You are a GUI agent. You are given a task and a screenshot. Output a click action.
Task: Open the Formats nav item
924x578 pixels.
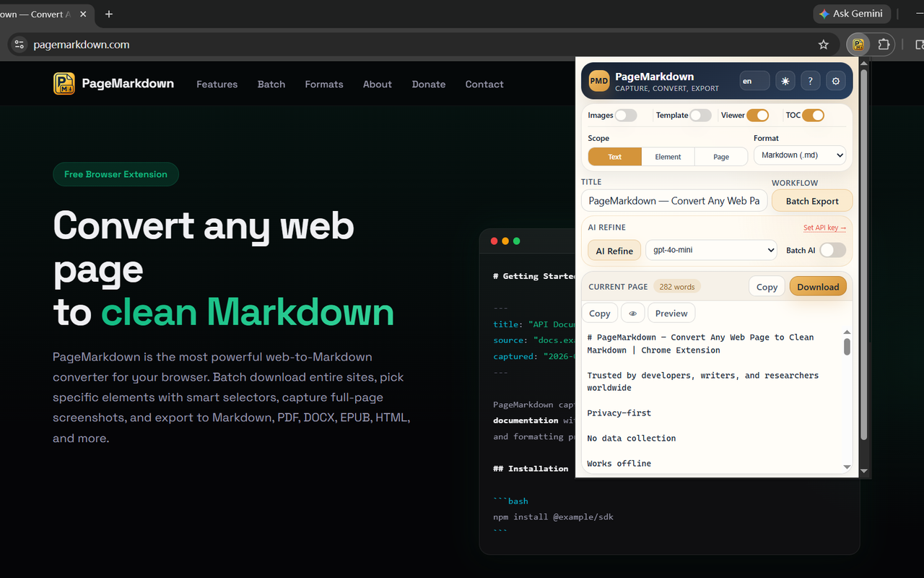tap(324, 84)
